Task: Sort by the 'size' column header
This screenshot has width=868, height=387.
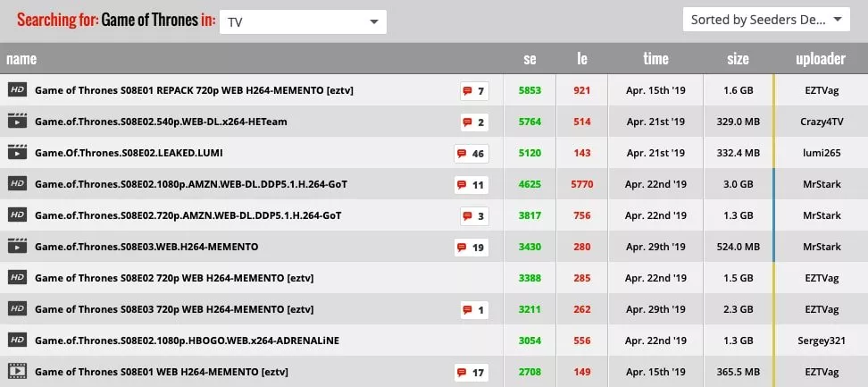Action: 738,59
